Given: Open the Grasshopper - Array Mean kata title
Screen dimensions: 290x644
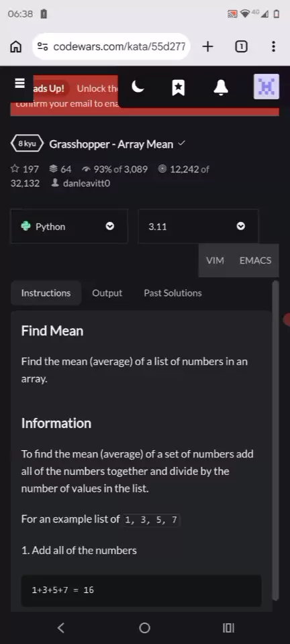Looking at the screenshot, I should coord(111,144).
